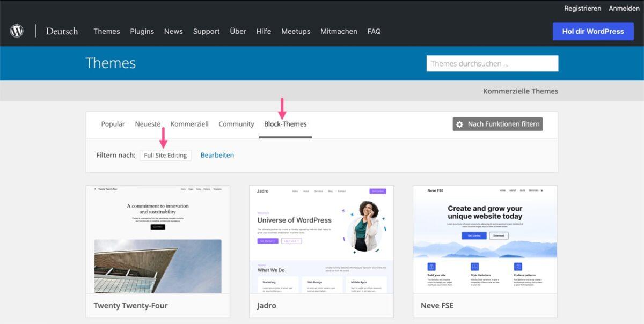Click the Hol dir WordPress button
The height and width of the screenshot is (324, 644).
click(593, 31)
